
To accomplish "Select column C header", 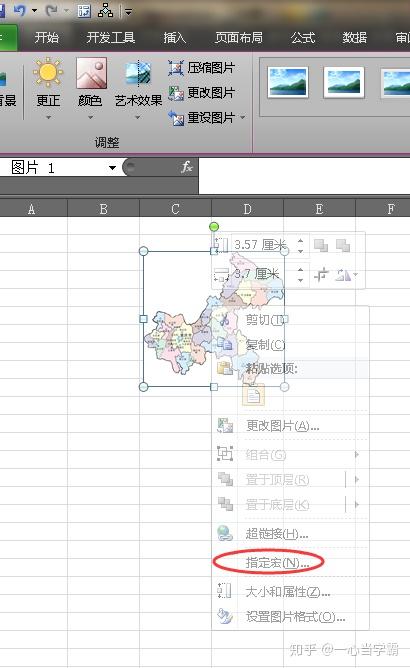I will 175,209.
